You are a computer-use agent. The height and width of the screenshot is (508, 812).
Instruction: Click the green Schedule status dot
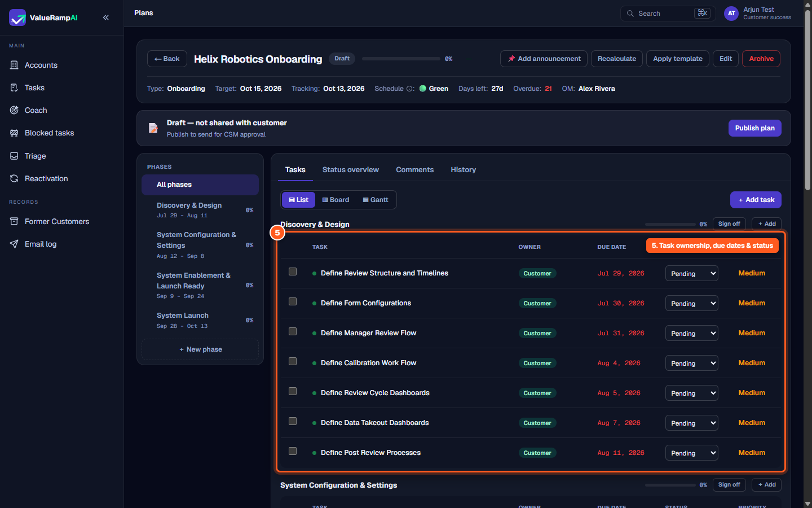423,89
